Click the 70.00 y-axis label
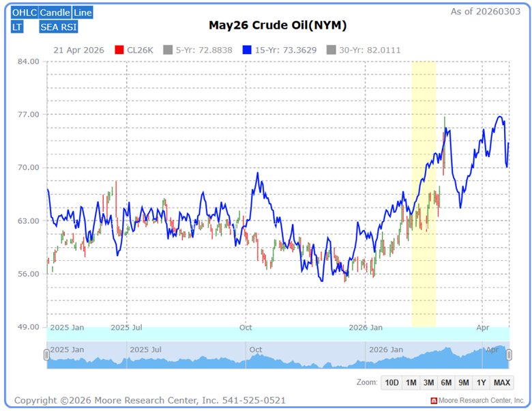 29,167
